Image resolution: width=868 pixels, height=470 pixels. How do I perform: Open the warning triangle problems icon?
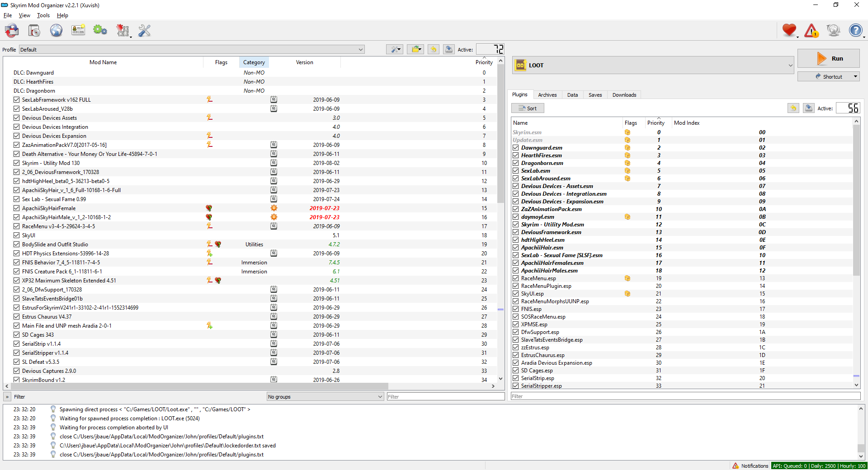811,31
